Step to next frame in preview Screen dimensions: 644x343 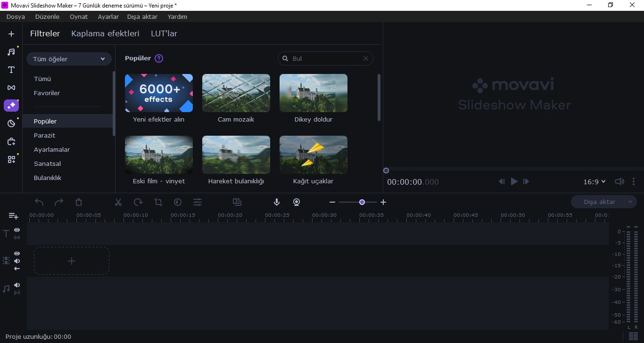(x=526, y=181)
